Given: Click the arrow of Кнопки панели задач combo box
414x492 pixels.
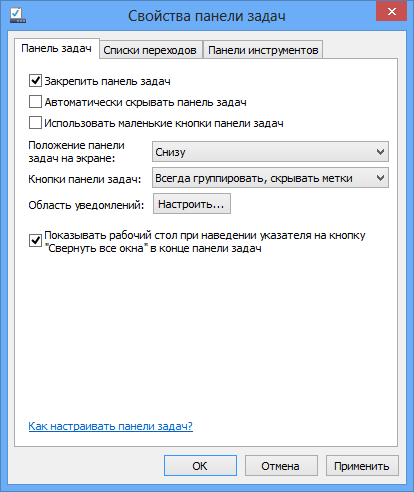Looking at the screenshot, I should click(x=380, y=178).
